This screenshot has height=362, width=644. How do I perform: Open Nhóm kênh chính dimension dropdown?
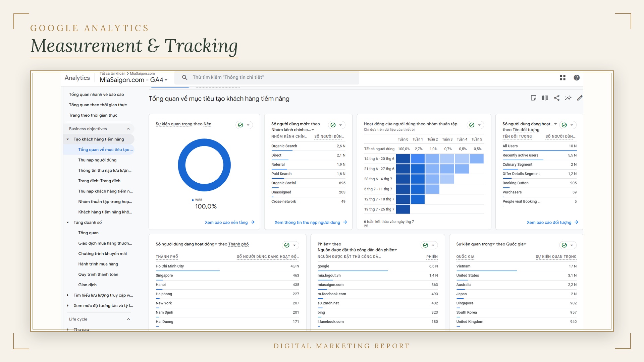tap(293, 130)
